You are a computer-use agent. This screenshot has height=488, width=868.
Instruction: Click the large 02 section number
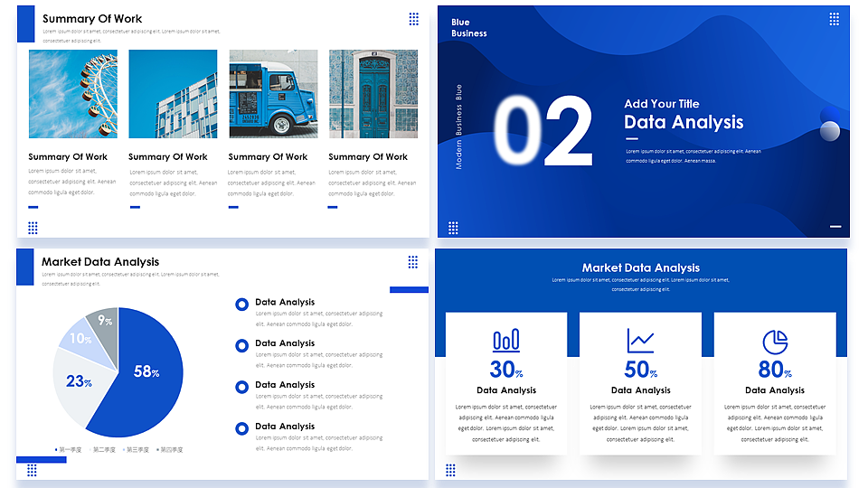coord(542,131)
